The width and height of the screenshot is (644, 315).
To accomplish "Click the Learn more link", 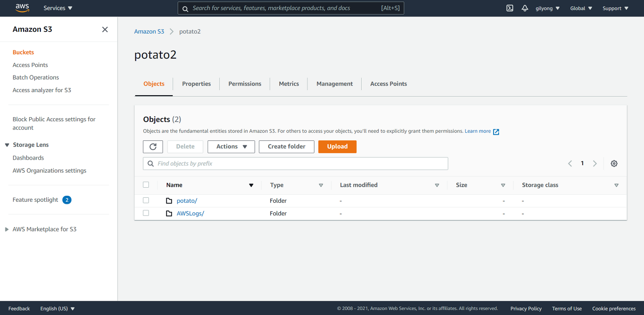I will 477,131.
